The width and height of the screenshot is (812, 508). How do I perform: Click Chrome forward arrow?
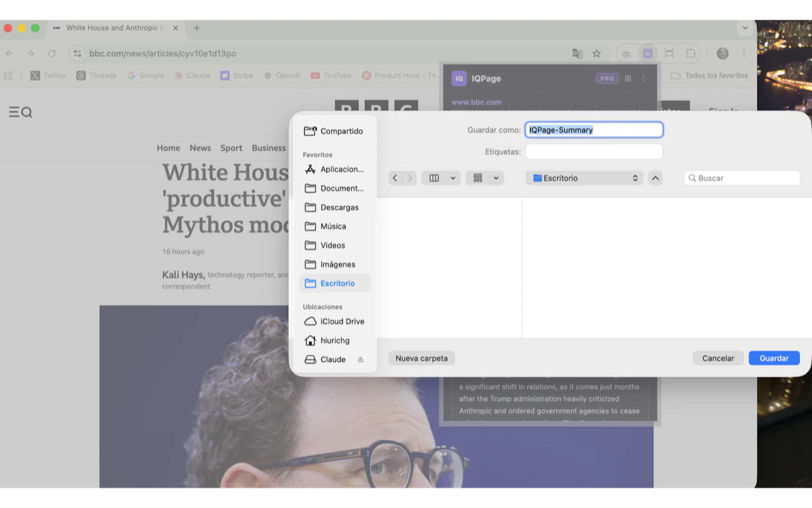click(x=30, y=53)
